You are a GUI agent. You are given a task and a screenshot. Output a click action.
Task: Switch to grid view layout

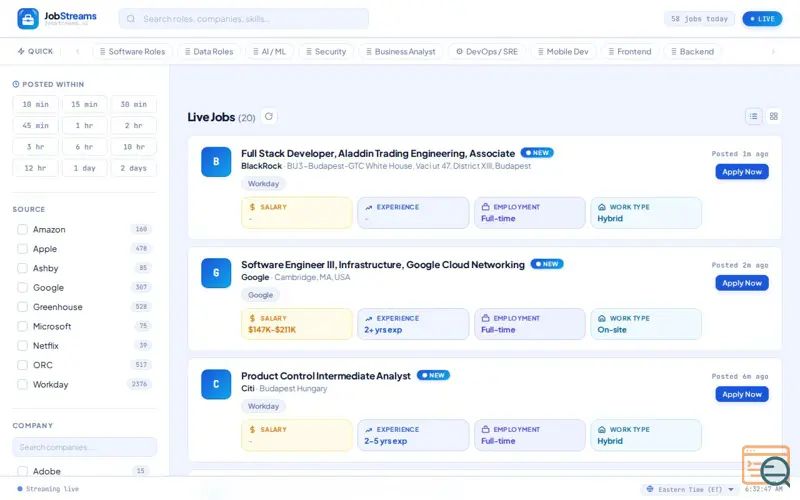coord(773,116)
